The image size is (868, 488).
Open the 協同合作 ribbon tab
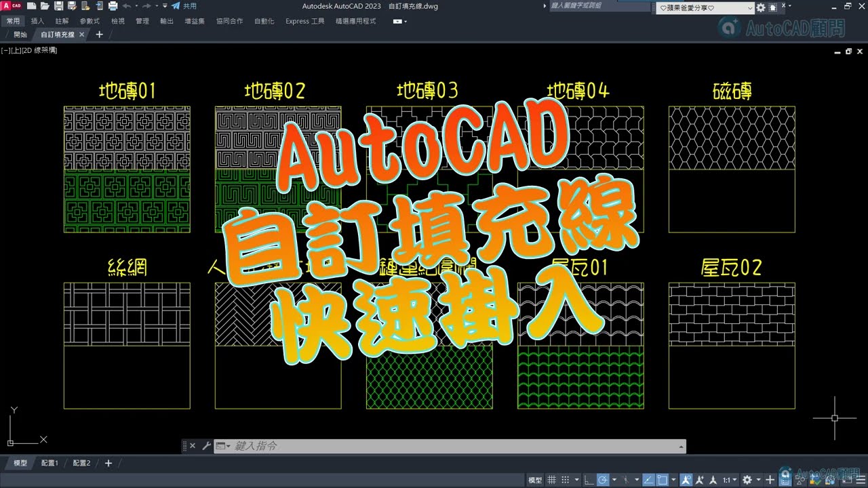[229, 21]
